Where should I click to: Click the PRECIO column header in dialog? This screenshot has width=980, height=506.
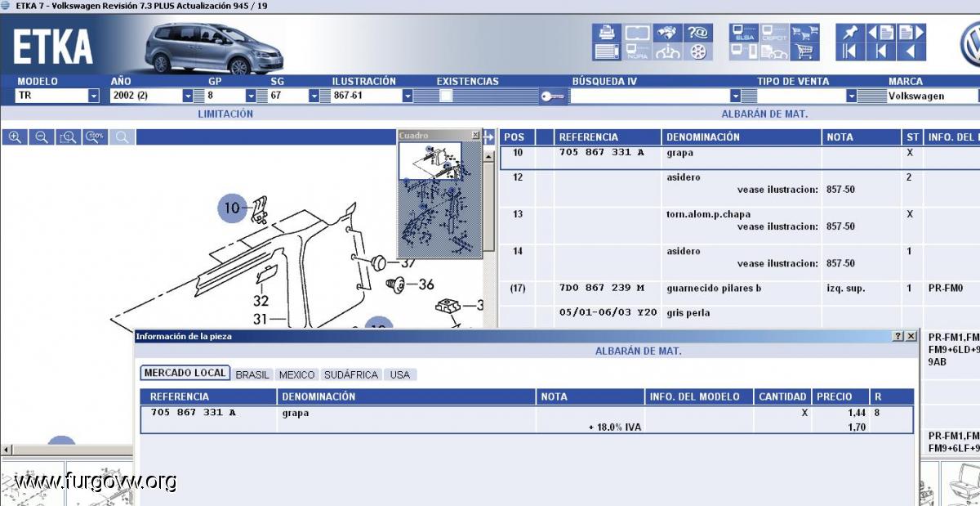(840, 396)
